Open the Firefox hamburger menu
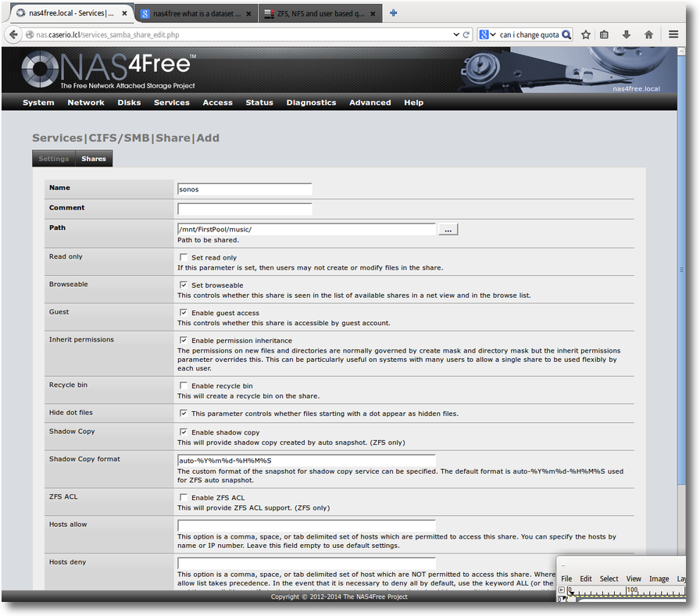The image size is (700, 616). coord(673,34)
